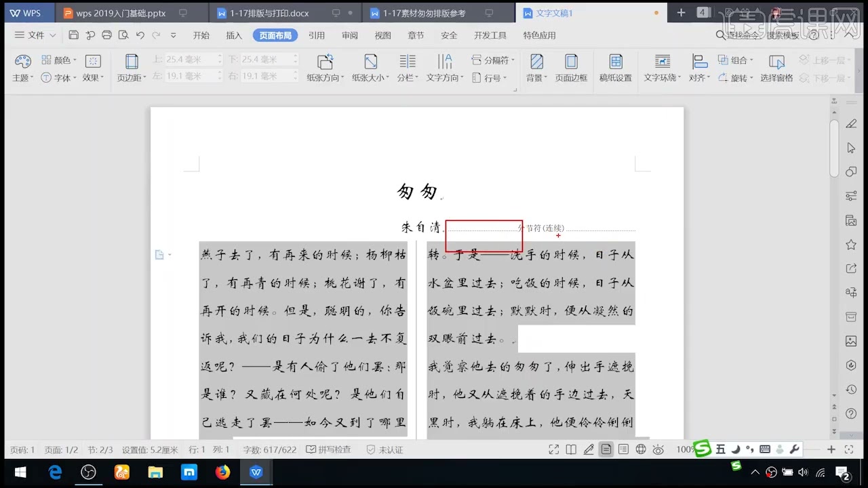Switch to writing mode pen view
The width and height of the screenshot is (868, 488).
[589, 449]
